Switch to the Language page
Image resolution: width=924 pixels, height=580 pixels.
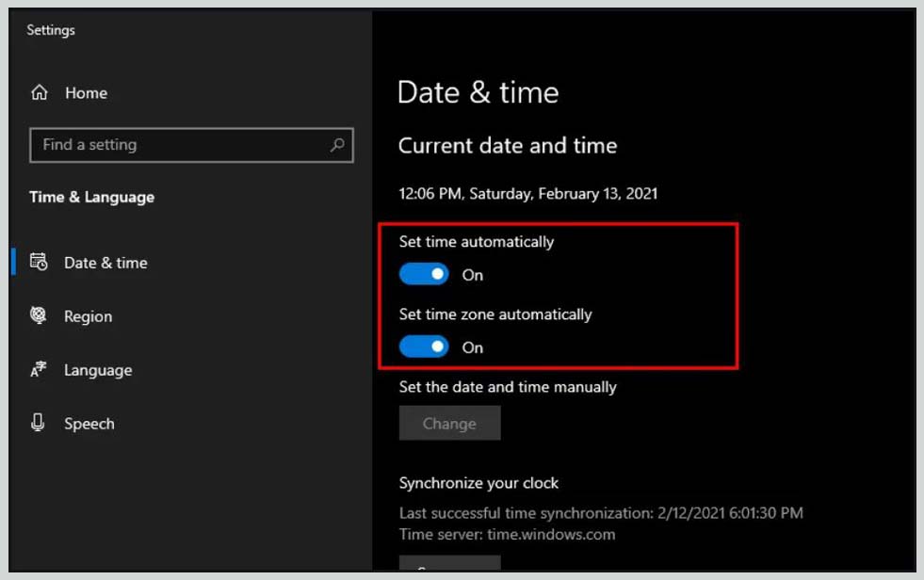(x=99, y=370)
